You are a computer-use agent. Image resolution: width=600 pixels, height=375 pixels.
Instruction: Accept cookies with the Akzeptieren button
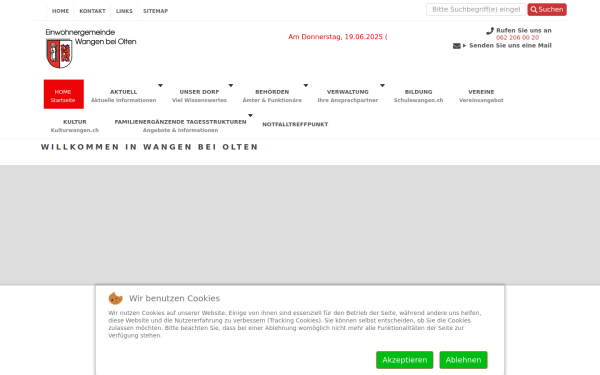click(x=404, y=360)
